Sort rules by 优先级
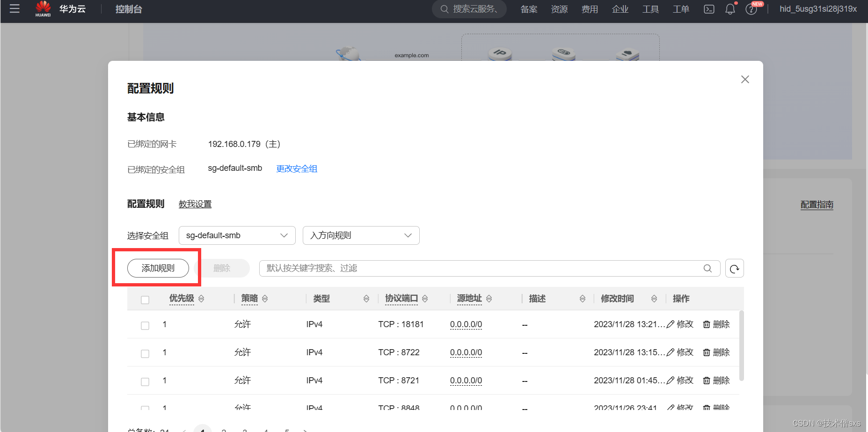Image resolution: width=868 pixels, height=432 pixels. (x=201, y=299)
